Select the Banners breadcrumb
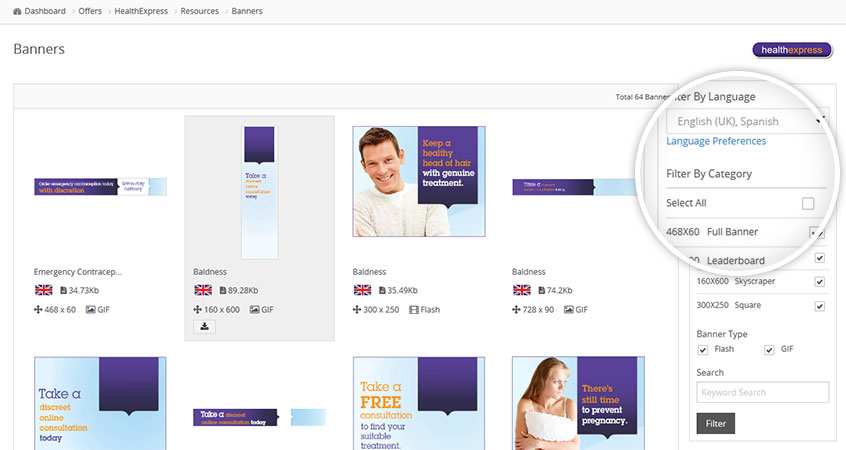846x450 pixels. coord(247,11)
